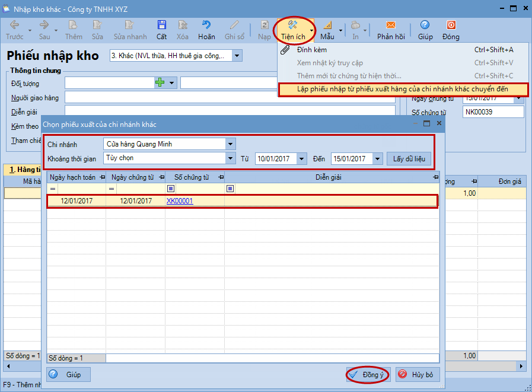Click the Lấy dữ liệu button
The height and width of the screenshot is (392, 532).
[x=409, y=159]
